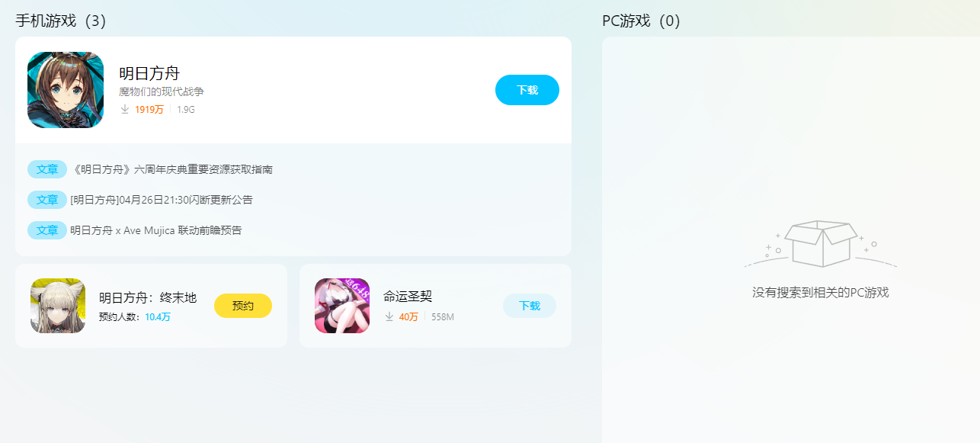Click the 命运圣契 game title
980x443 pixels.
[x=408, y=297]
